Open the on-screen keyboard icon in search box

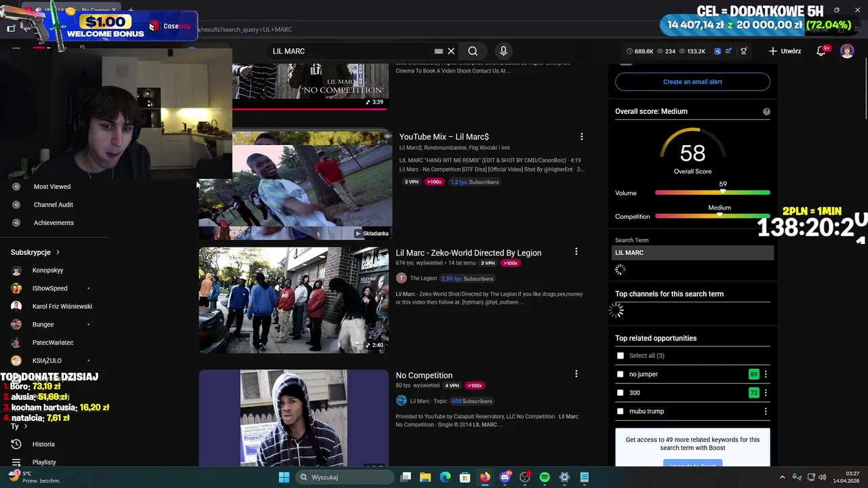[x=439, y=51]
